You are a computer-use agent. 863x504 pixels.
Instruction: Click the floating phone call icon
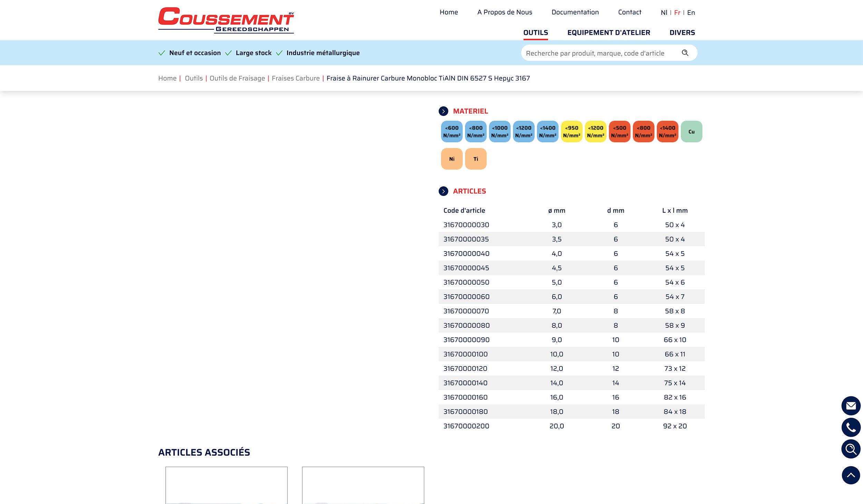click(x=851, y=427)
